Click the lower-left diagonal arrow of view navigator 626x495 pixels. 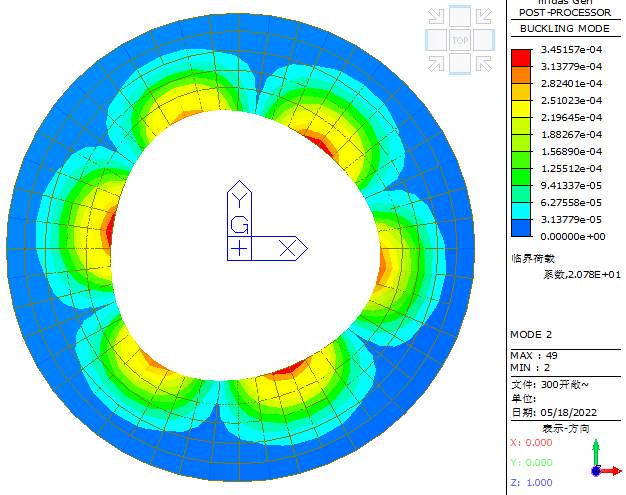[x=436, y=63]
